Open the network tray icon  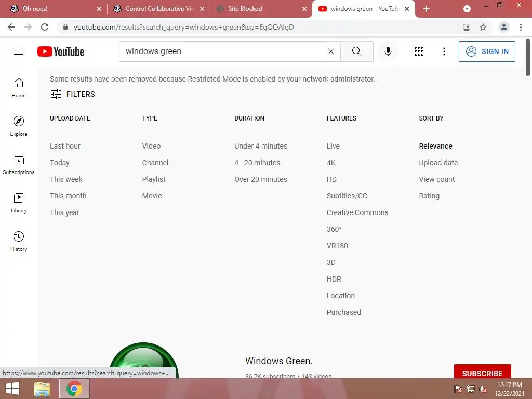click(x=471, y=389)
